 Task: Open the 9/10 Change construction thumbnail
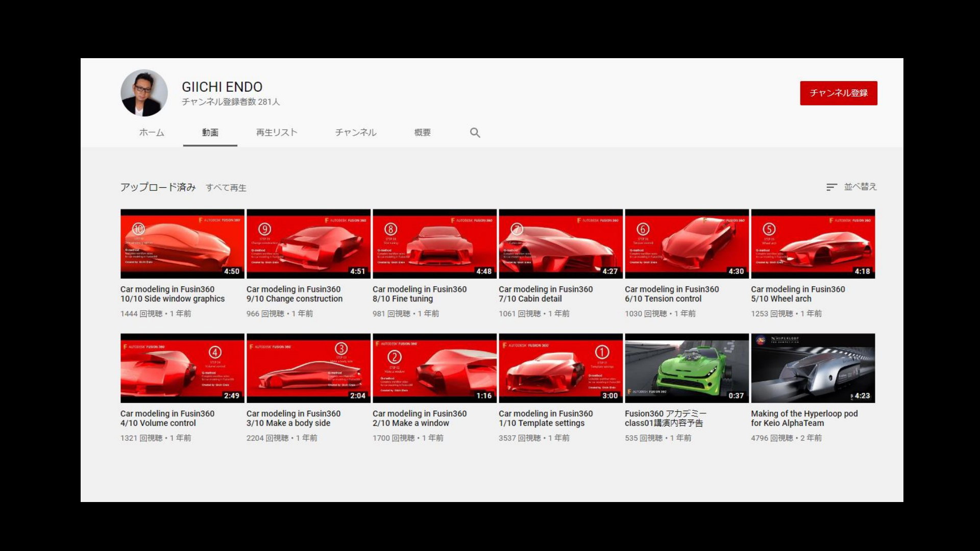pos(308,244)
